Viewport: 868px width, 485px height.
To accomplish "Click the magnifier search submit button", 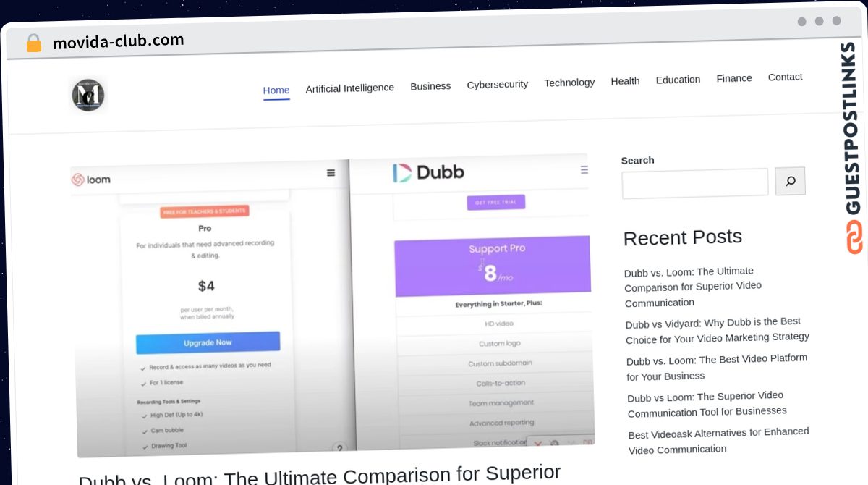I will point(790,181).
